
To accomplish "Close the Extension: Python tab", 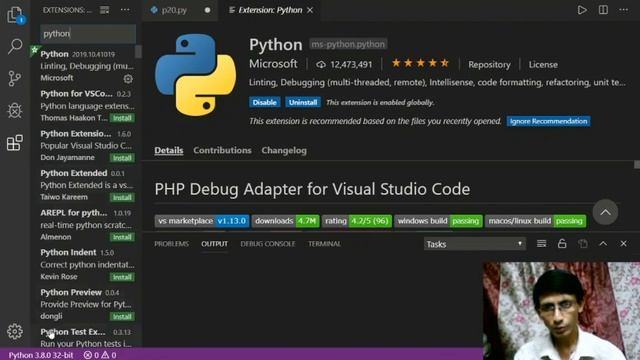I will coord(310,10).
